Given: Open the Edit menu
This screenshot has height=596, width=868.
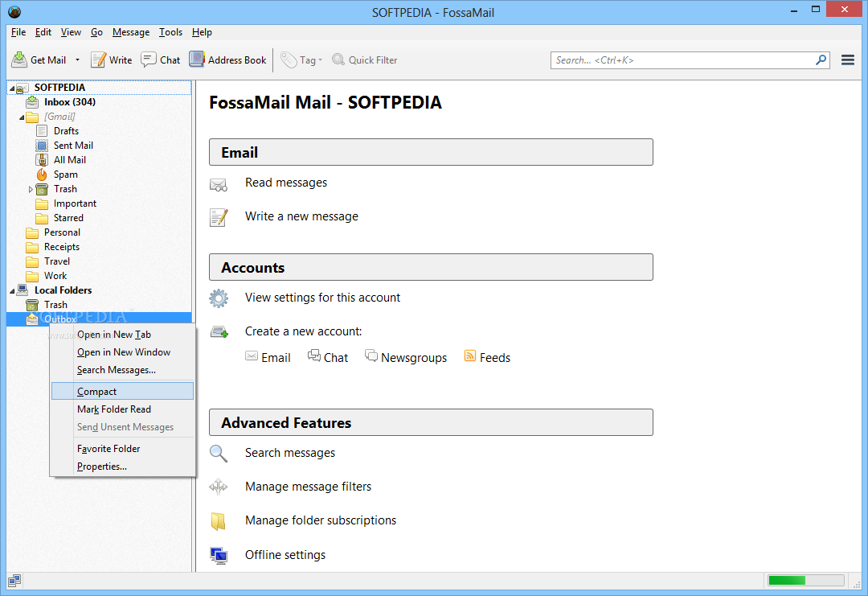Looking at the screenshot, I should [x=43, y=32].
